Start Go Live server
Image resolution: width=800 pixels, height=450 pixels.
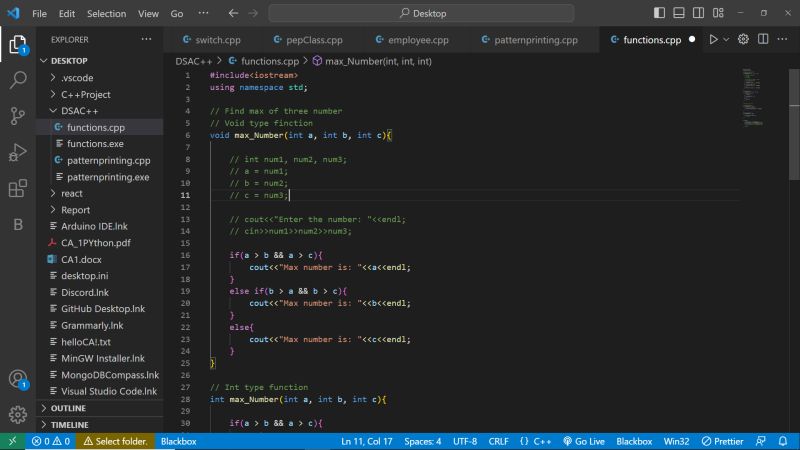coord(584,441)
